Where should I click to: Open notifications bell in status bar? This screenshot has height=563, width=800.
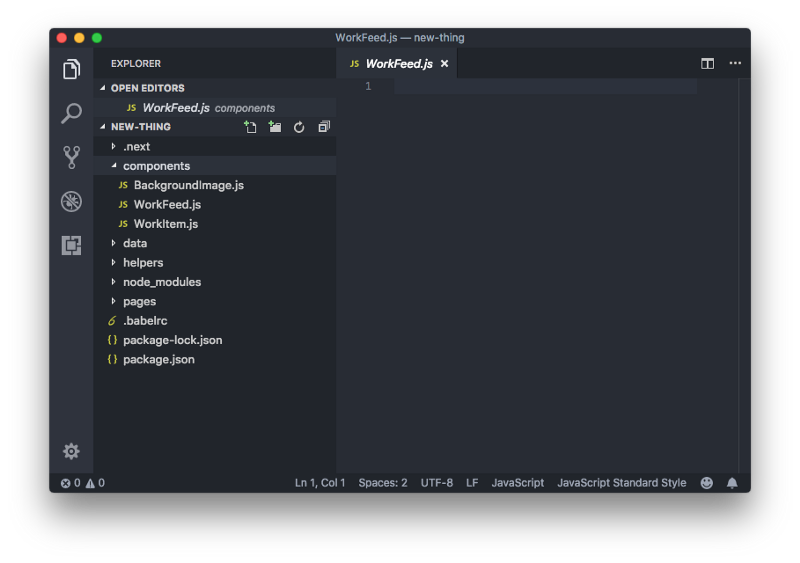732,483
